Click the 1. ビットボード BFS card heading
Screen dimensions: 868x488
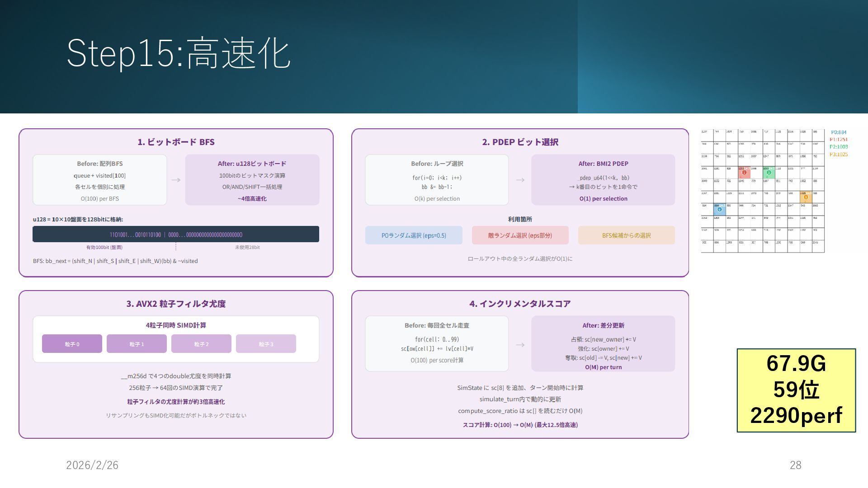point(176,142)
